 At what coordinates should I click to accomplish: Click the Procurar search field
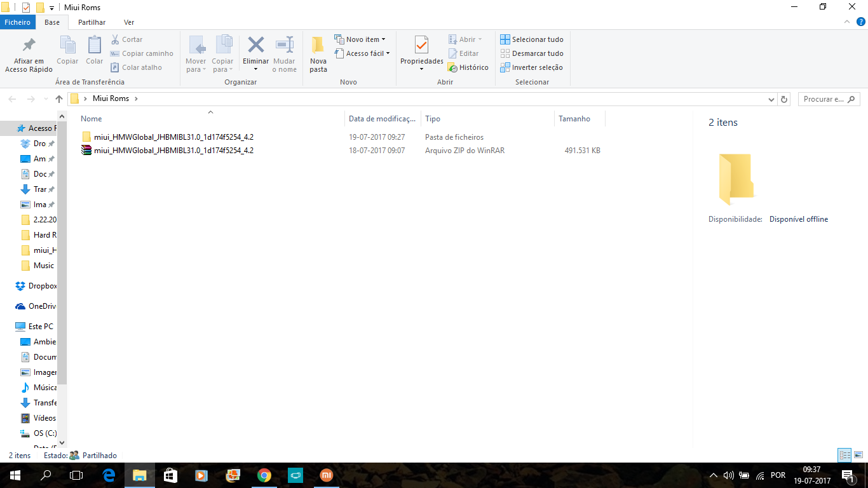point(824,99)
